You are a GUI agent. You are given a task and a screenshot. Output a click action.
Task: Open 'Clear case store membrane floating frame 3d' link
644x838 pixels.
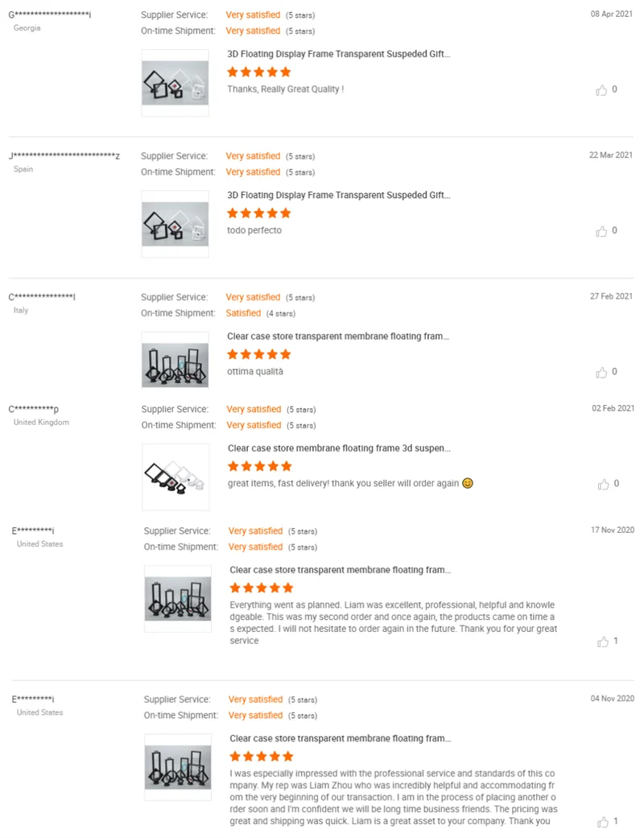[339, 448]
